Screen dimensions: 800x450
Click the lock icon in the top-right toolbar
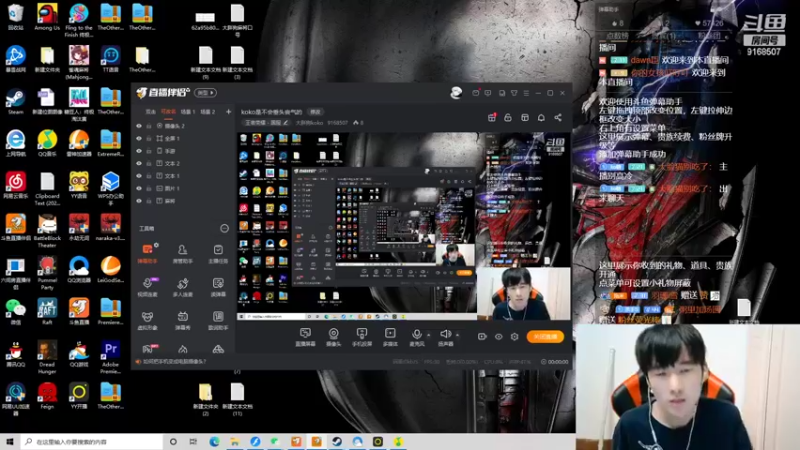click(508, 117)
